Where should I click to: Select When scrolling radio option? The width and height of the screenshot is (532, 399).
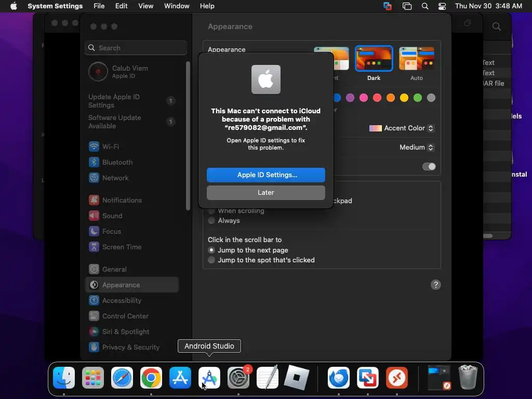pos(211,211)
